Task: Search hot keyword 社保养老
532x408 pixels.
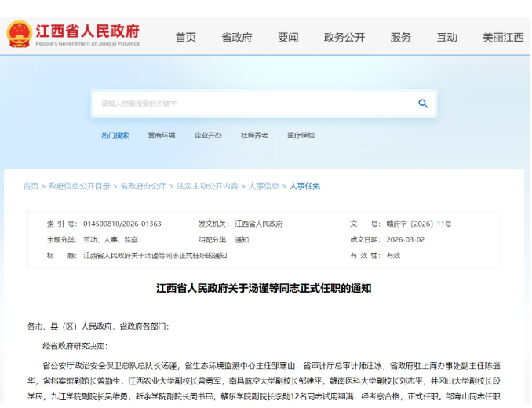Action: [254, 135]
